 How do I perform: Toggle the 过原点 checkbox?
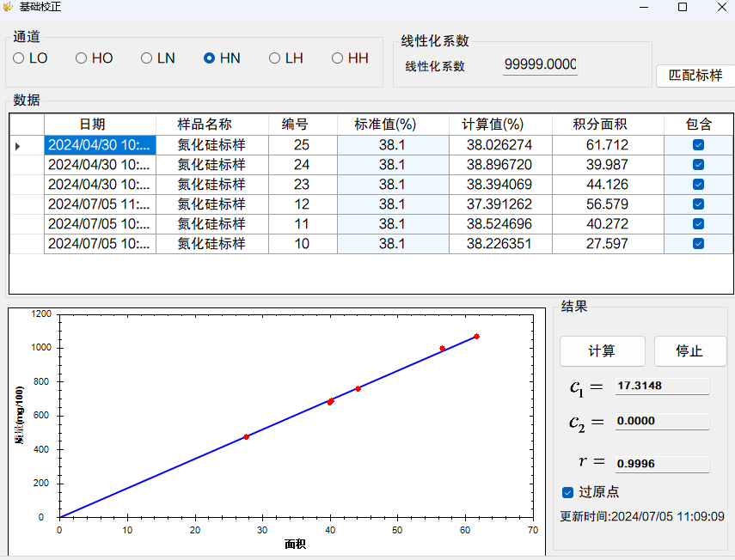coord(567,492)
